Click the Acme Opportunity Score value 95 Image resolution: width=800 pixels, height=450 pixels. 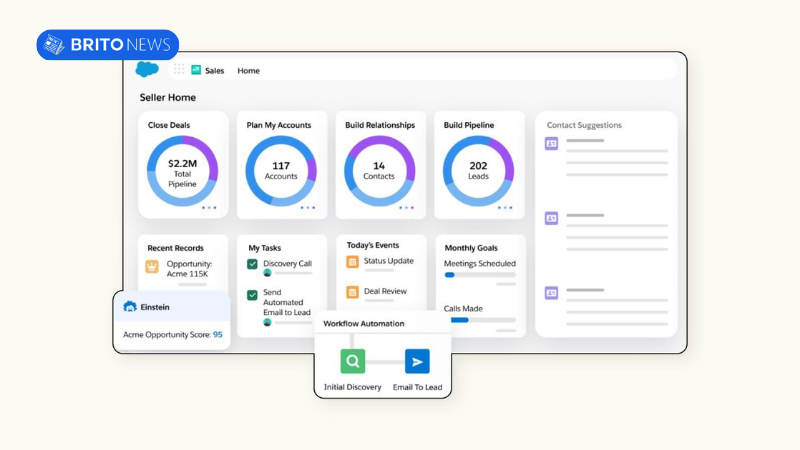click(x=218, y=335)
